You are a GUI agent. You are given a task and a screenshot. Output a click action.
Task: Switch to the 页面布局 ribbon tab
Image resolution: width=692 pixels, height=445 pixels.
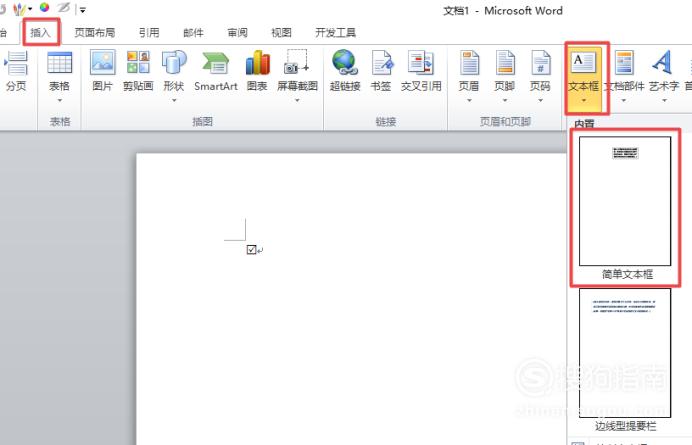tap(94, 33)
